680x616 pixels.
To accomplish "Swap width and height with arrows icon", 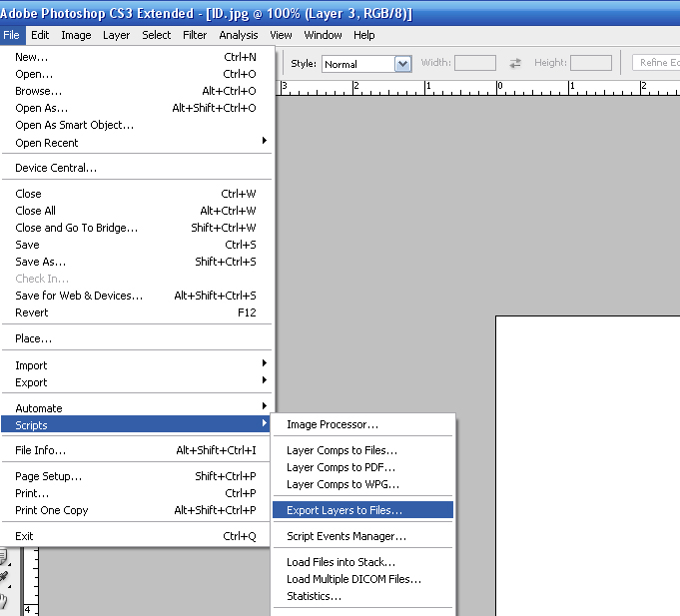I will point(515,63).
